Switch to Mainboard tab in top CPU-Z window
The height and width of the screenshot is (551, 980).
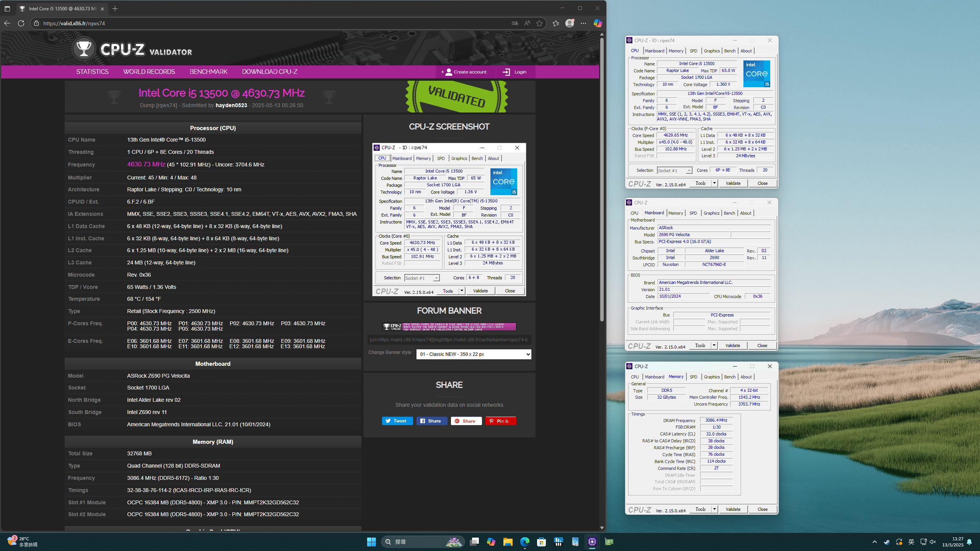coord(655,51)
